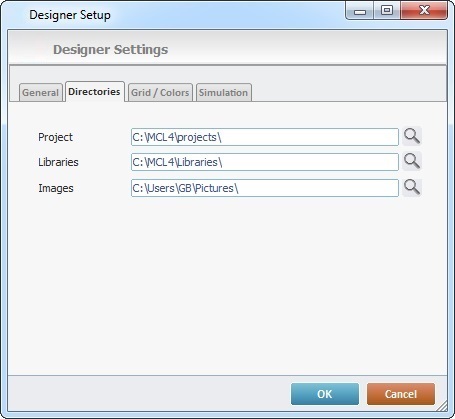Click the Images label text
455x419 pixels.
pyautogui.click(x=56, y=188)
